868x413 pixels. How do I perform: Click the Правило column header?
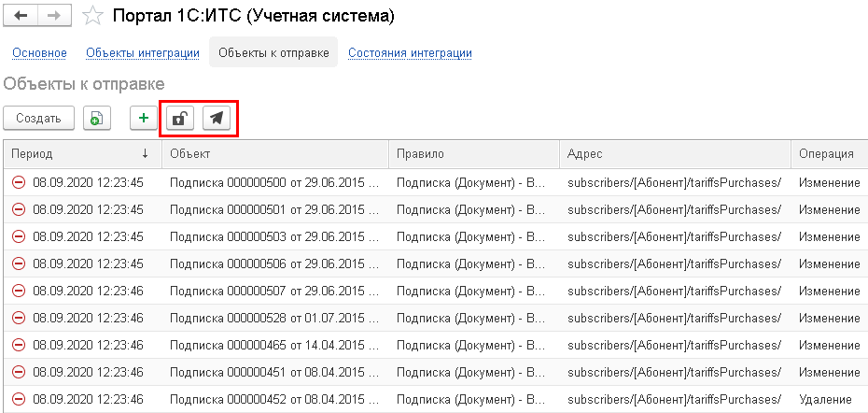click(473, 153)
